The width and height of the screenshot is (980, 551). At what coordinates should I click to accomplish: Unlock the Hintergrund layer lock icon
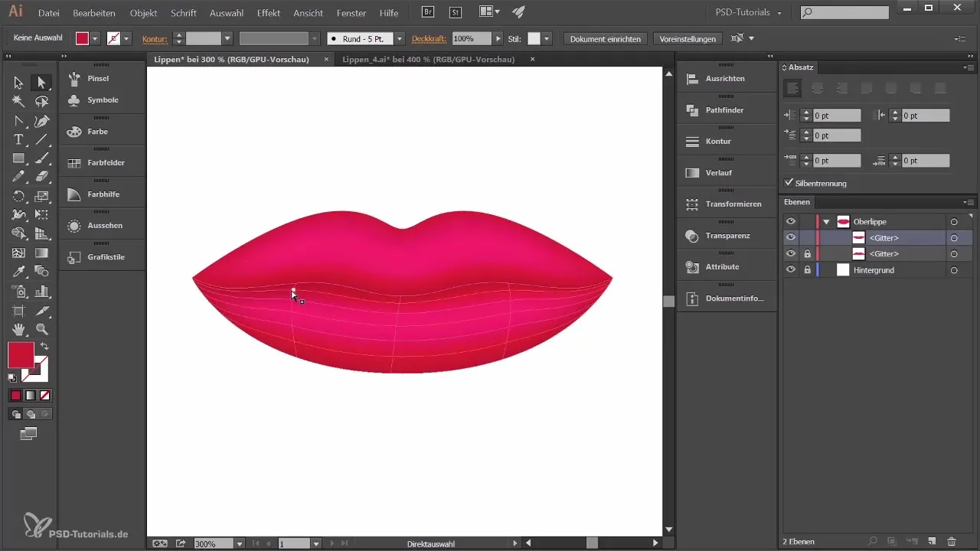(x=807, y=270)
